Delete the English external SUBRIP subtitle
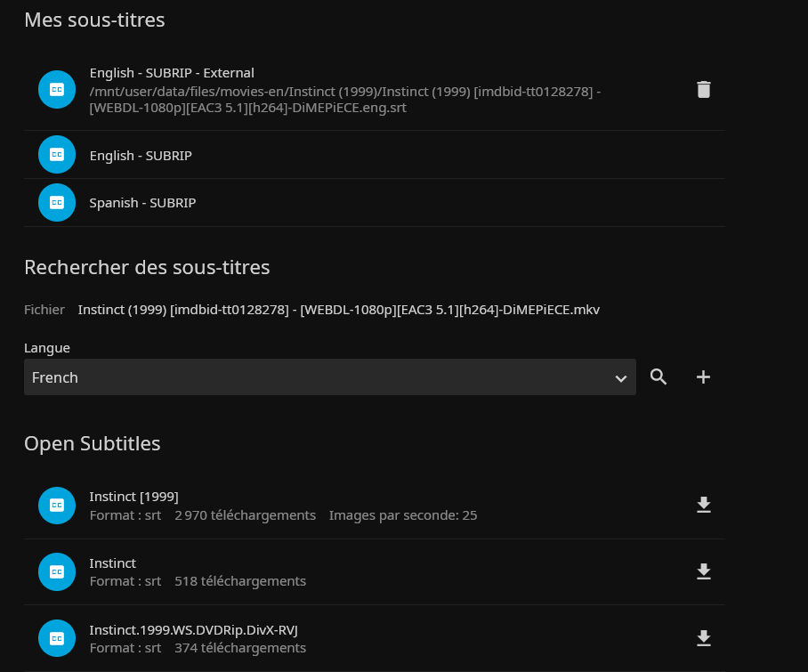 click(x=703, y=89)
